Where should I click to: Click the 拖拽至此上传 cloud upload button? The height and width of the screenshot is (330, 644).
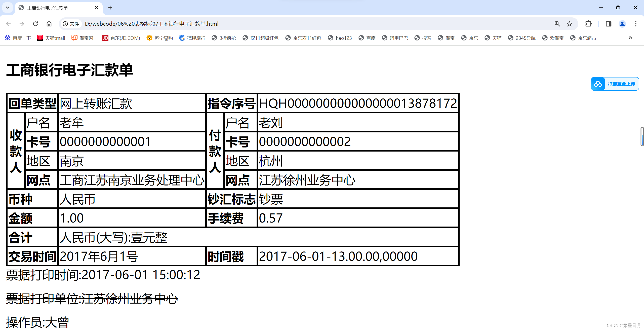[x=615, y=84]
